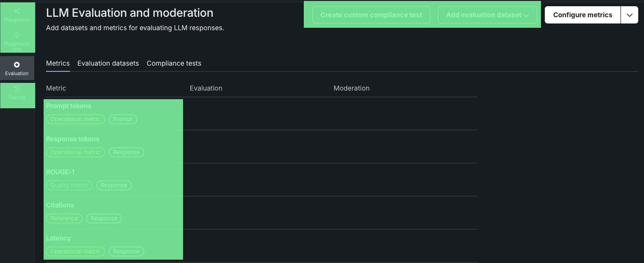The height and width of the screenshot is (263, 644).
Task: Click the ROUGE-1 metric name
Action: 60,172
